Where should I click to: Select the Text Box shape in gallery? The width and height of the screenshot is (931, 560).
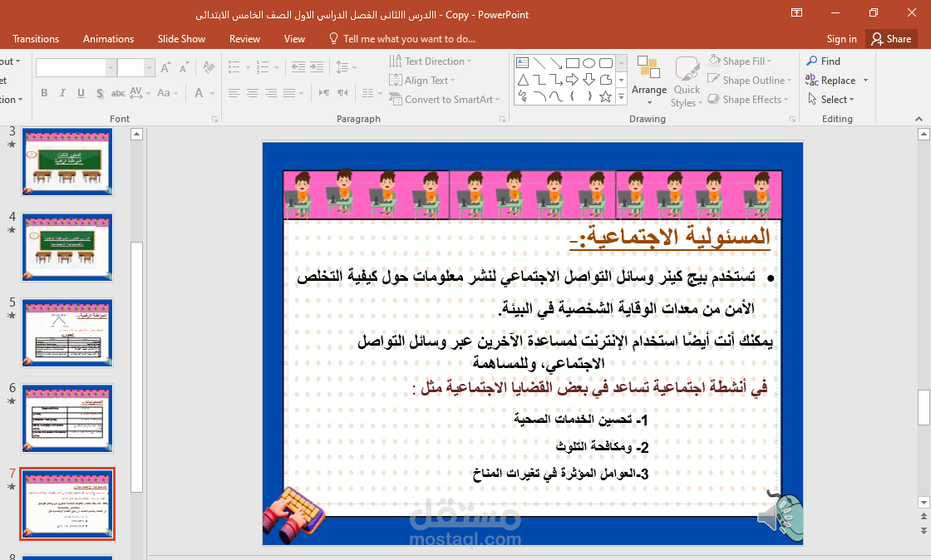523,63
